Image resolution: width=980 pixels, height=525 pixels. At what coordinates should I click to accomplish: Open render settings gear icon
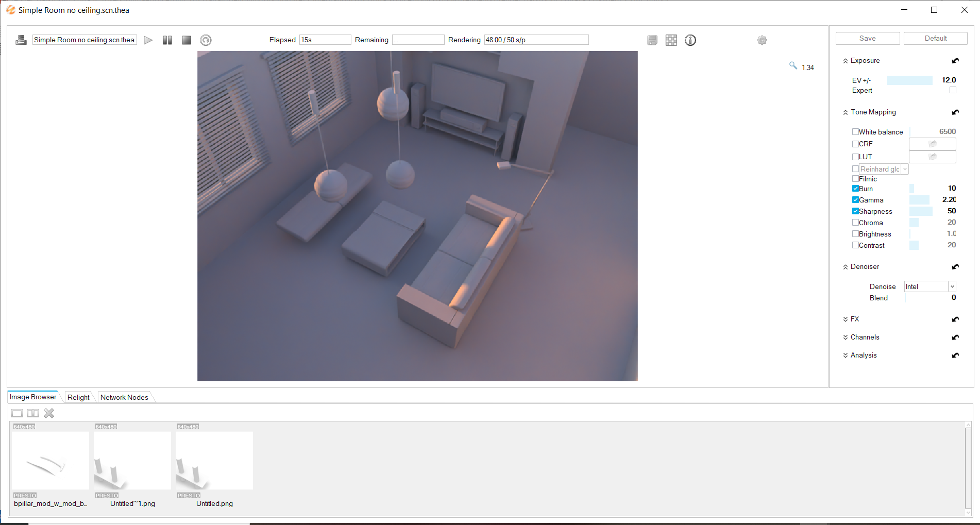762,40
